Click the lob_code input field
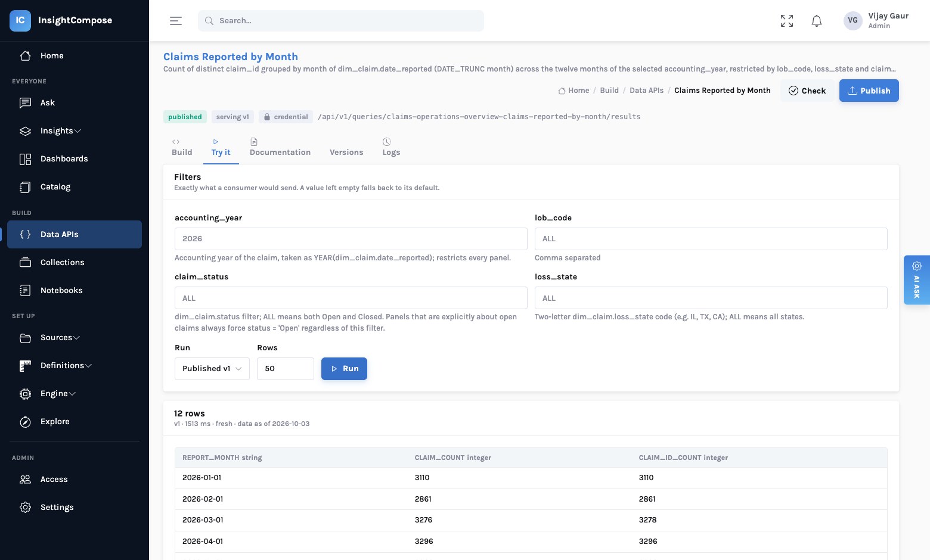The image size is (930, 560). click(x=711, y=239)
